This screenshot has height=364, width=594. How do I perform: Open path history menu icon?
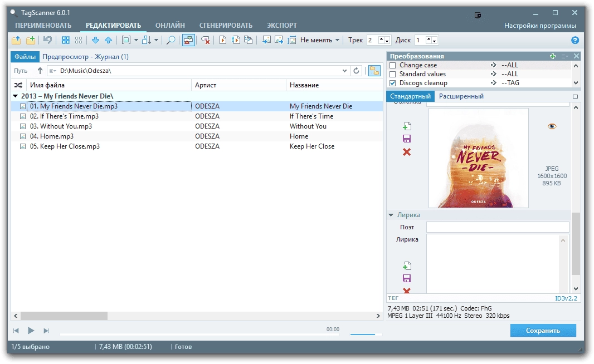pyautogui.click(x=52, y=71)
